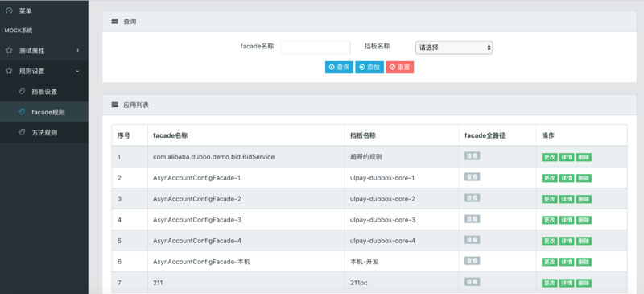Click 更改 for AsynAccountConfigFacade-本机 row

(550, 263)
